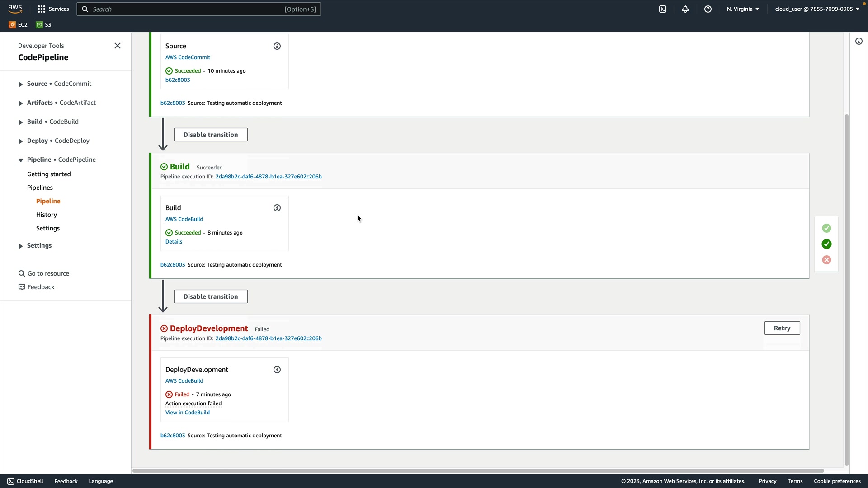This screenshot has width=868, height=488.
Task: Jump to the failed stage red X indicator
Action: [826, 260]
